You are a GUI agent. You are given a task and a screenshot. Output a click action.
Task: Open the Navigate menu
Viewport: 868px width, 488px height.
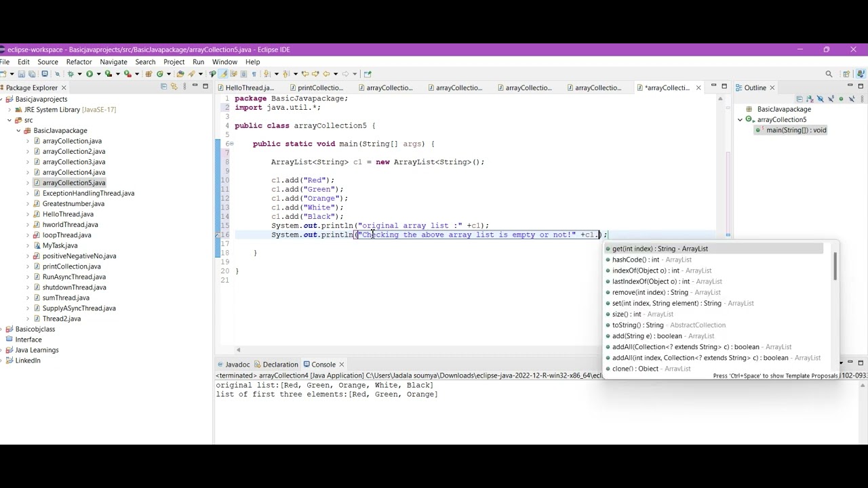click(x=113, y=62)
